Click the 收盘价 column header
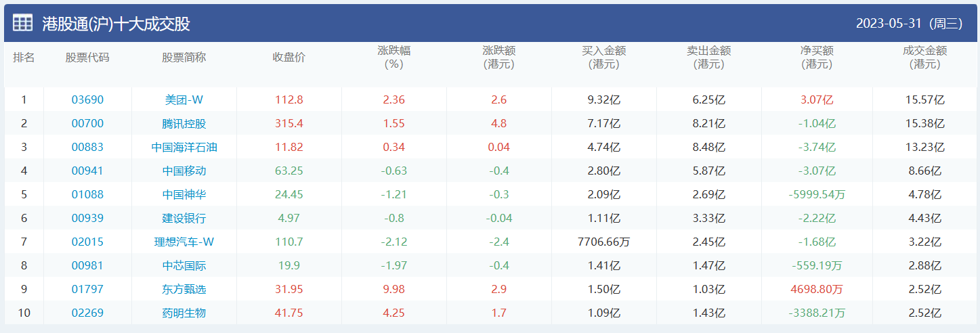The image size is (980, 333). point(289,58)
